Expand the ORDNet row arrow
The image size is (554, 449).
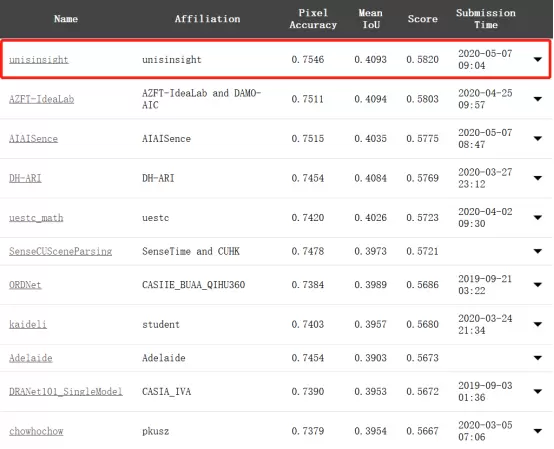tap(537, 285)
